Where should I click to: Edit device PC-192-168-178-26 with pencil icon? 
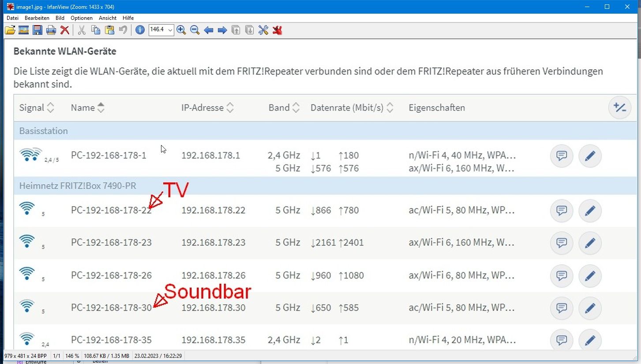tap(590, 276)
